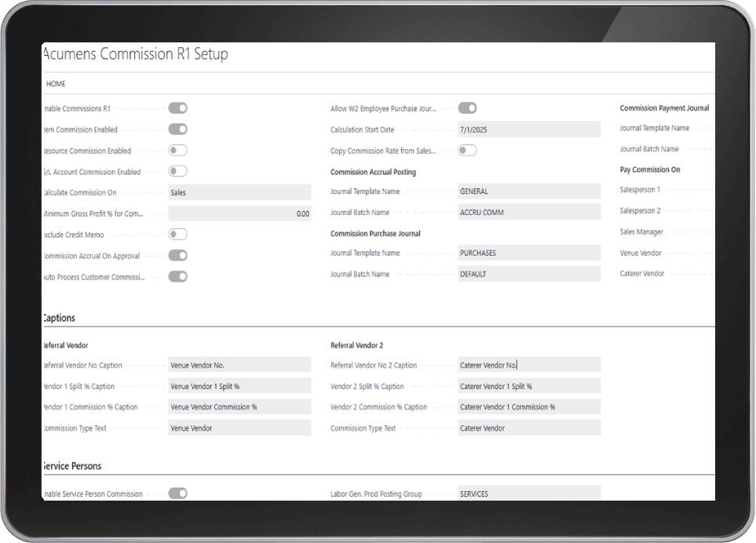Enable Resource Commission Enabled switch
Viewport: 756px width, 543px height.
177,151
